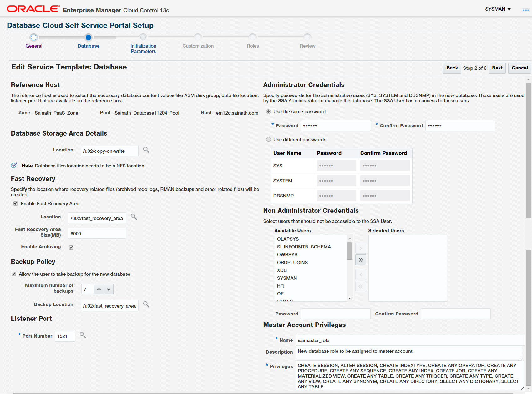Viewport: 532px width, 394px height.
Task: Select HR in Available Users
Action: tap(311, 286)
